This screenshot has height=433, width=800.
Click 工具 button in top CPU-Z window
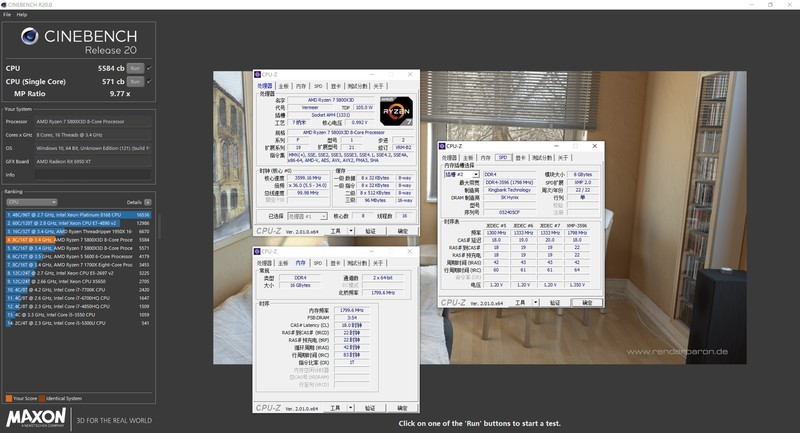[x=335, y=231]
